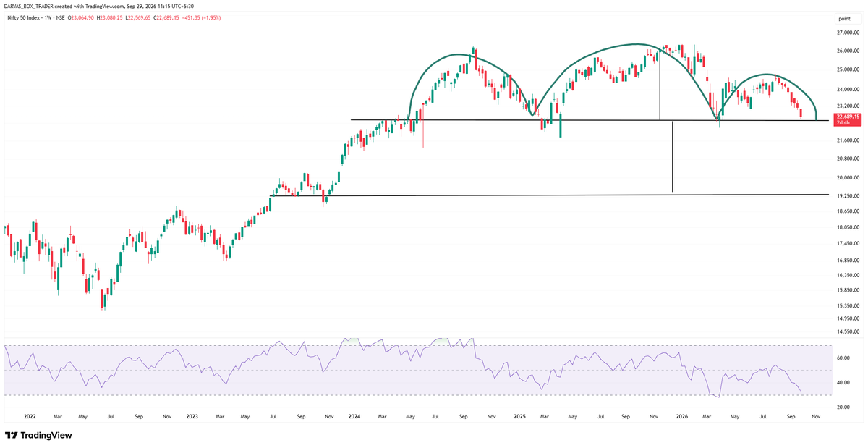Click the 23,200.00 price axis label

click(x=848, y=106)
